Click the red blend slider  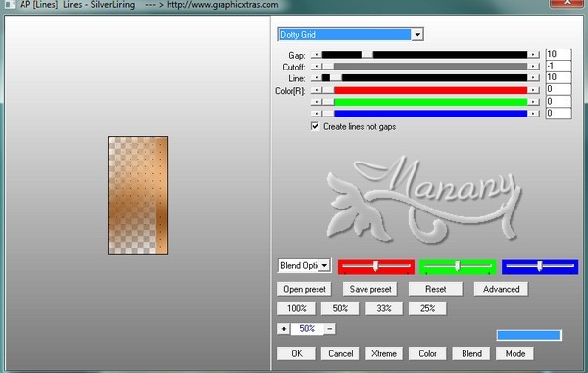tap(376, 267)
